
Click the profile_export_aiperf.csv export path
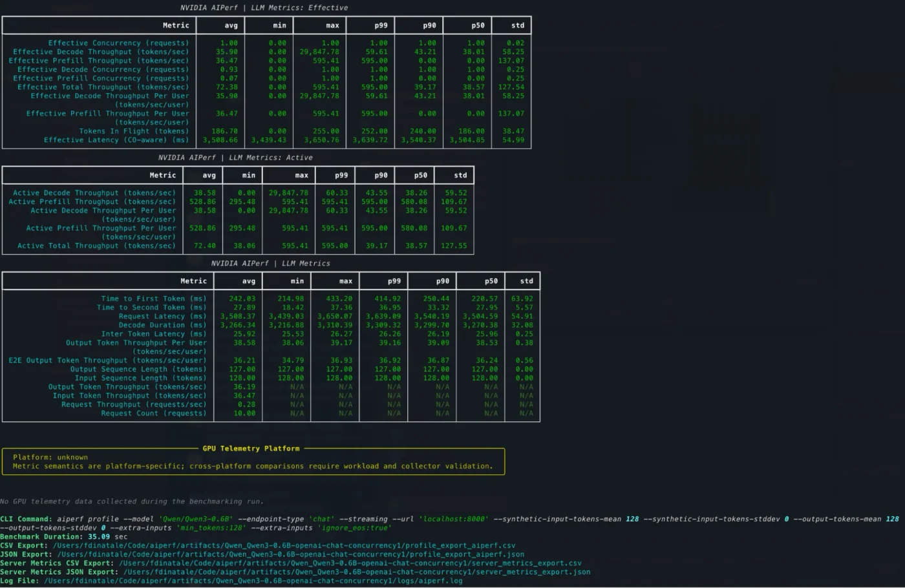pos(284,546)
